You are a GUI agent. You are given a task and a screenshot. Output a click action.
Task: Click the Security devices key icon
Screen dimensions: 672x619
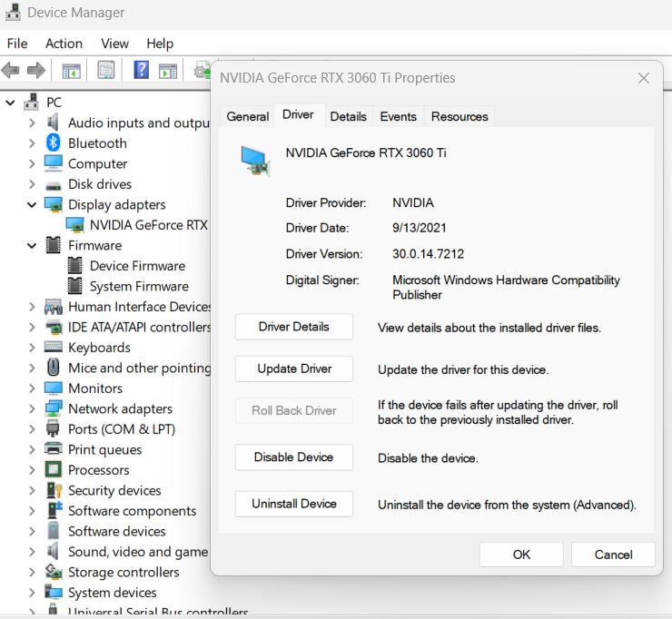tap(54, 490)
